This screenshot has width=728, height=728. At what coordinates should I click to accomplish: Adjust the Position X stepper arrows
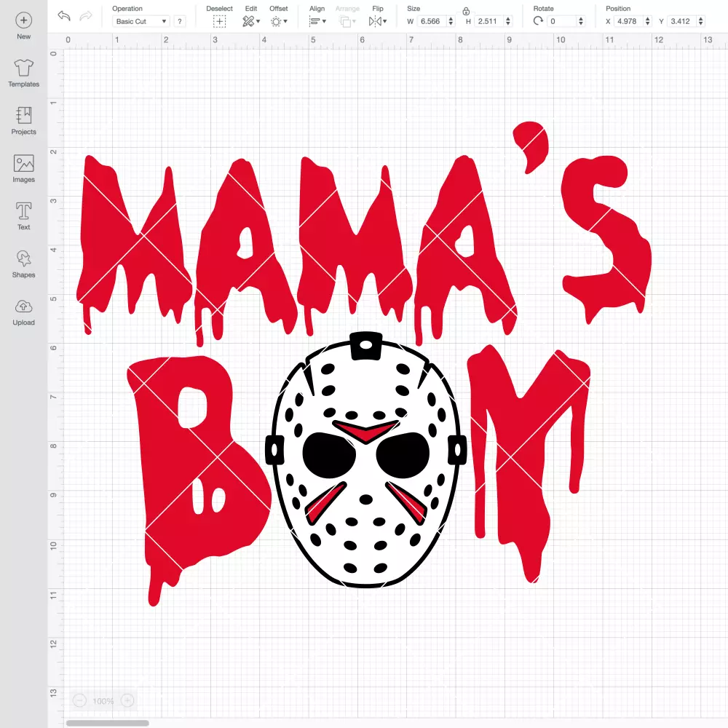coord(648,21)
